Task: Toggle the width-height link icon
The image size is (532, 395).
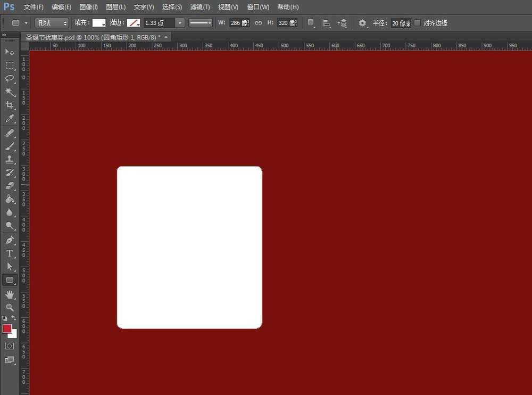Action: point(259,23)
